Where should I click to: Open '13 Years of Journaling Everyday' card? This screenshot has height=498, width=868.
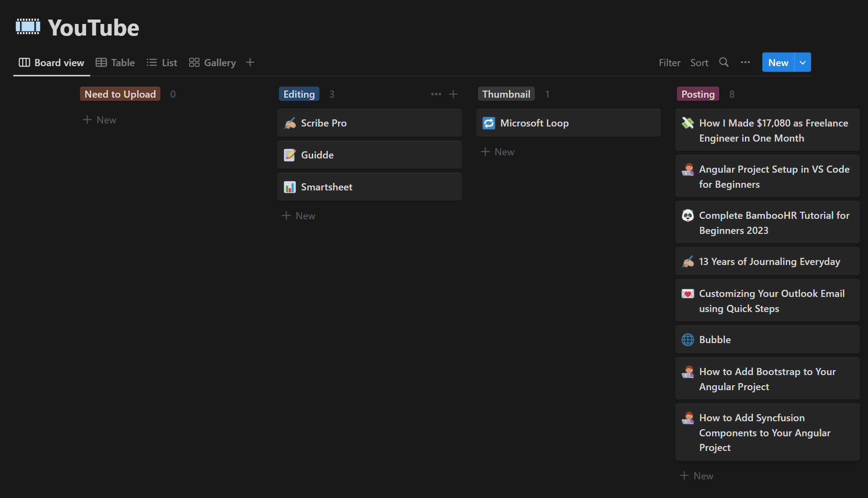pyautogui.click(x=768, y=261)
